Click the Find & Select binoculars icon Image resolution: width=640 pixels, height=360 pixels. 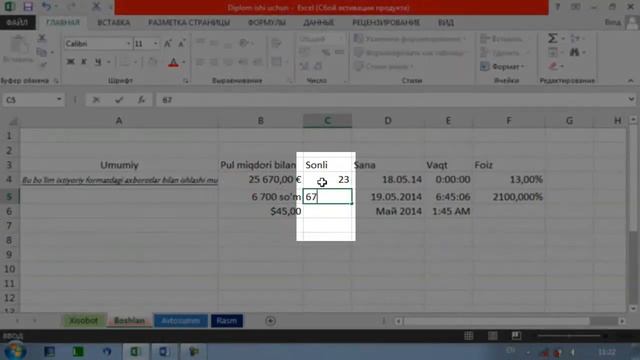[574, 52]
